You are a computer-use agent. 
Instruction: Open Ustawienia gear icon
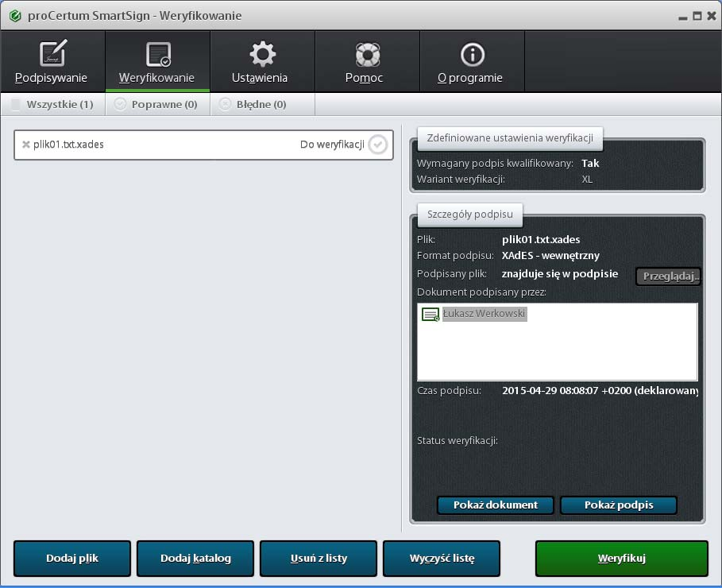[x=262, y=54]
